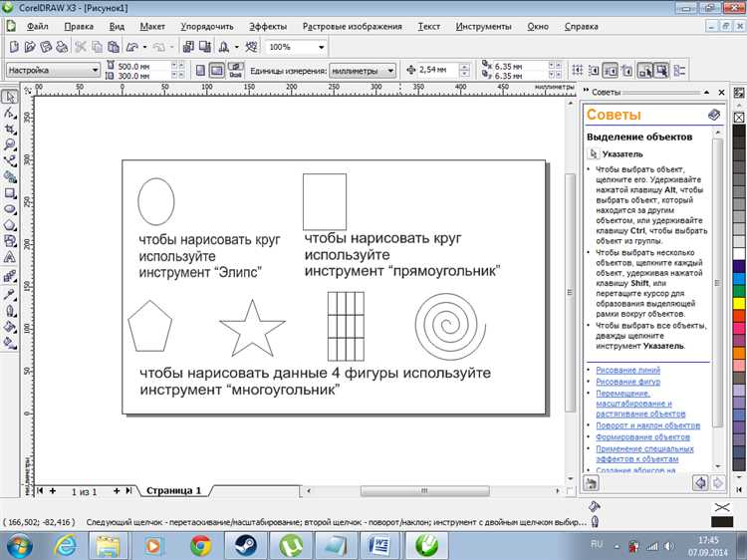Expand the Настройка paper size dropdown
The height and width of the screenshot is (560, 747).
coord(95,71)
